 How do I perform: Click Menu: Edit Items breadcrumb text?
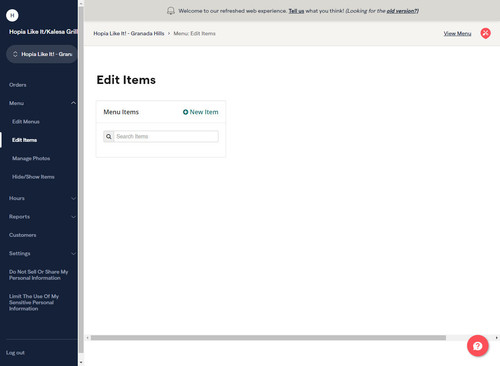pos(194,33)
